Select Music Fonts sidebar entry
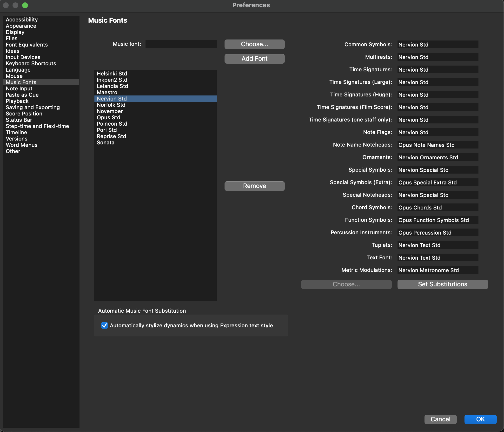 41,82
